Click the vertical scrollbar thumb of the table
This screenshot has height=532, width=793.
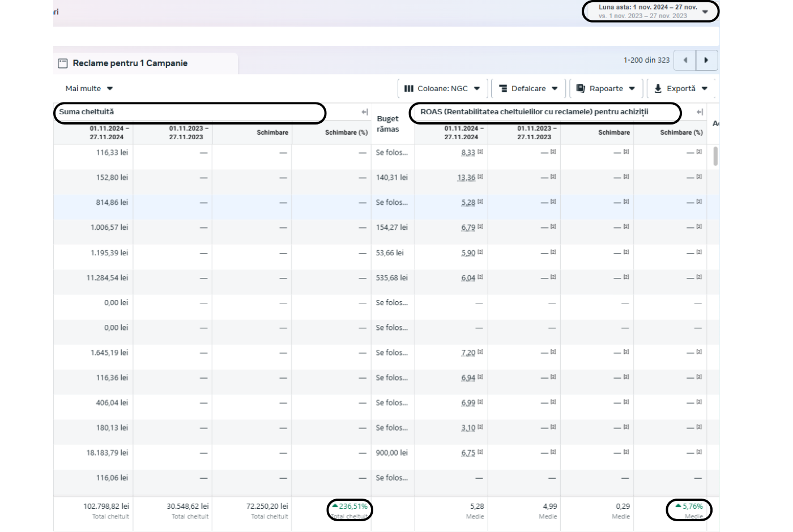(x=715, y=156)
